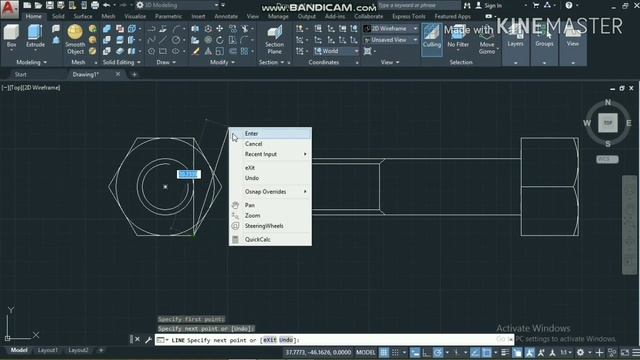Click the Solid Union icon in Solid Editing
The image size is (640, 360).
(107, 29)
